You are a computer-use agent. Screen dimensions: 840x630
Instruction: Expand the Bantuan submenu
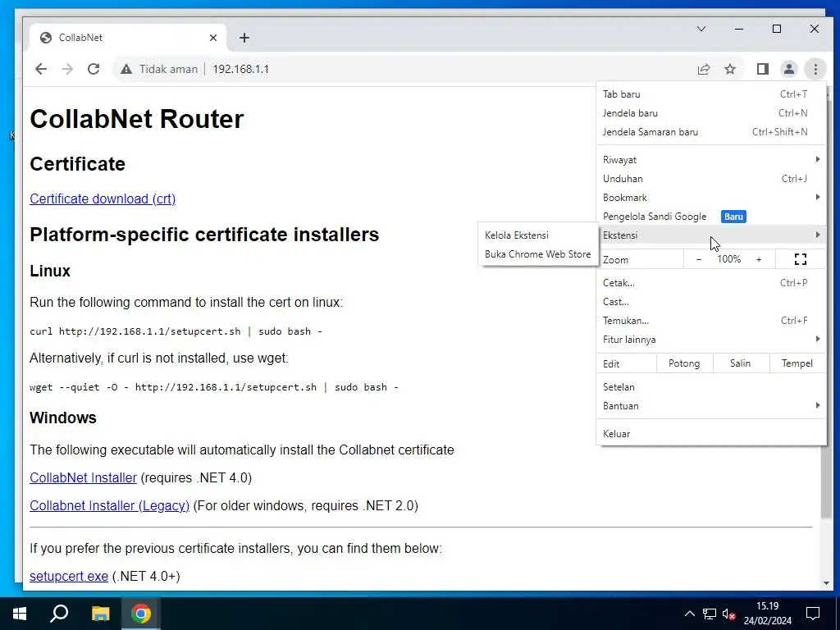pos(711,405)
